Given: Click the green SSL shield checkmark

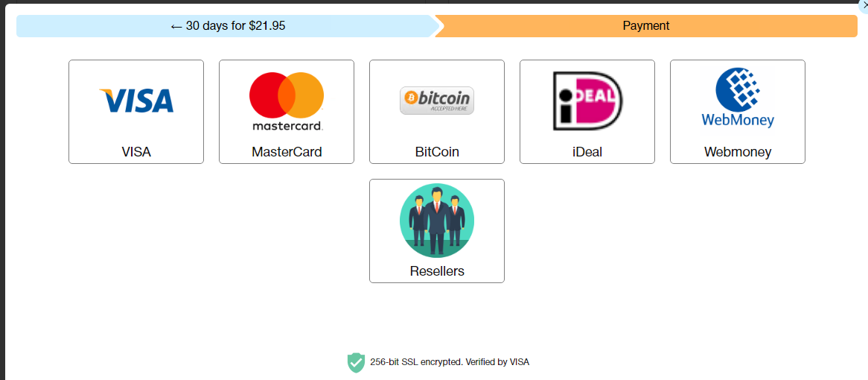Looking at the screenshot, I should point(356,362).
